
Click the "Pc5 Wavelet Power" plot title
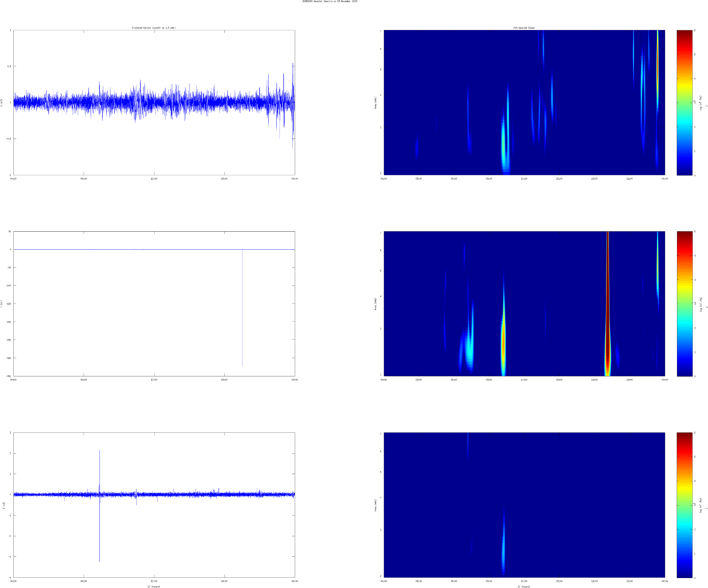point(524,28)
